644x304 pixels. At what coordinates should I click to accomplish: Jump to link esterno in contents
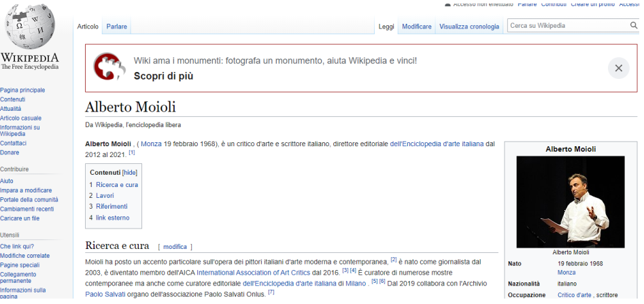click(112, 218)
